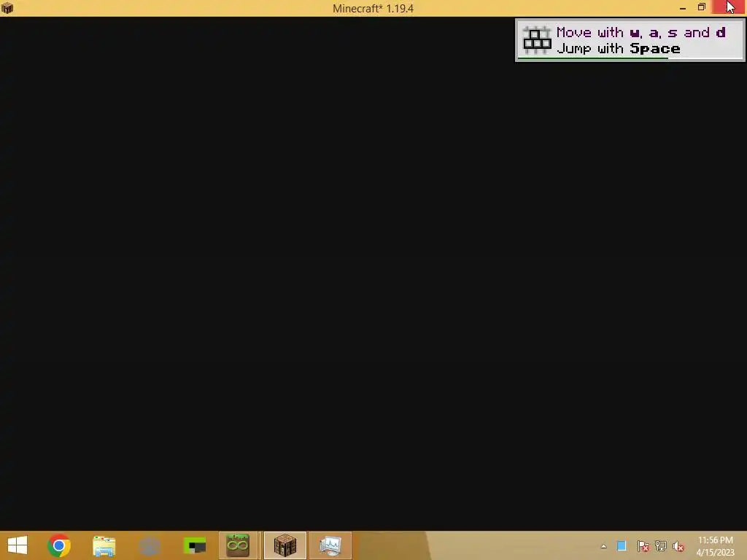This screenshot has width=747, height=560.
Task: Dismiss the movement tutorial toast
Action: coord(630,40)
